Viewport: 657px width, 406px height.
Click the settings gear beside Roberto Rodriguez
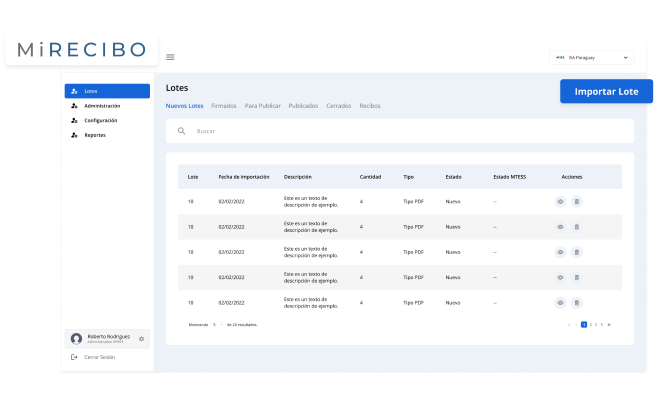pyautogui.click(x=142, y=339)
